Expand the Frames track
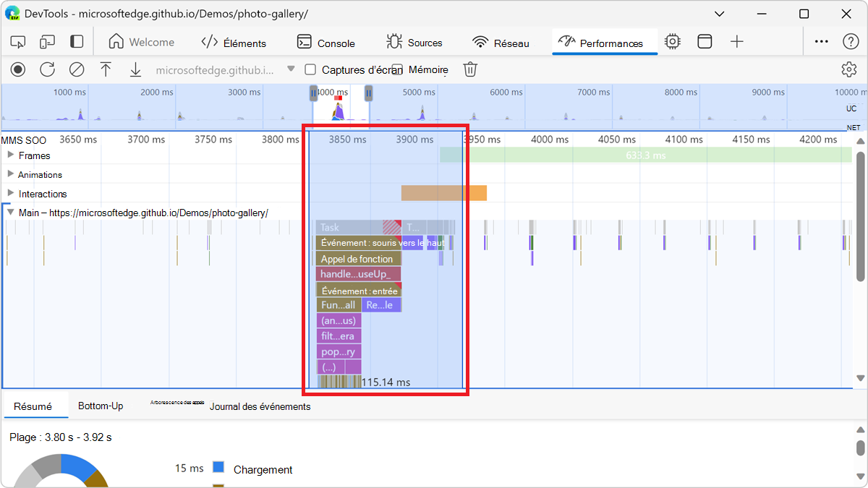Image resolution: width=868 pixels, height=488 pixels. [11, 155]
